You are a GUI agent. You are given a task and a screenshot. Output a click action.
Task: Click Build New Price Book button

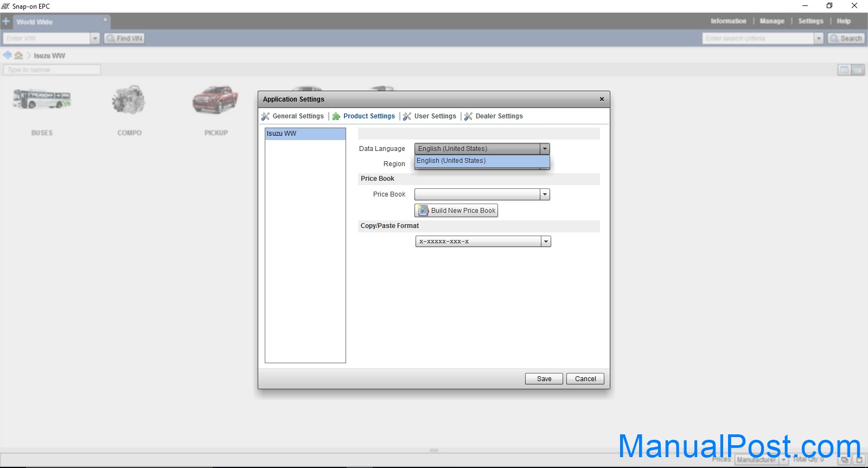coord(456,211)
